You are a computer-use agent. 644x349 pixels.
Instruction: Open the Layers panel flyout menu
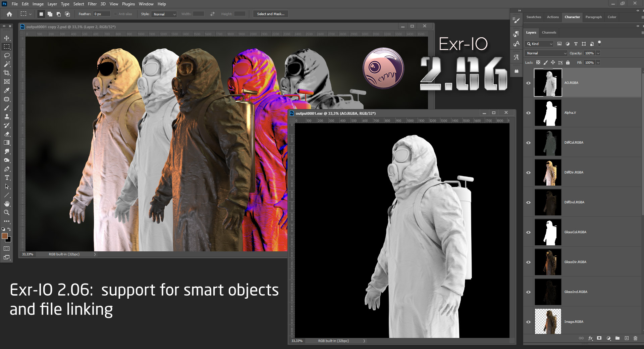[642, 33]
